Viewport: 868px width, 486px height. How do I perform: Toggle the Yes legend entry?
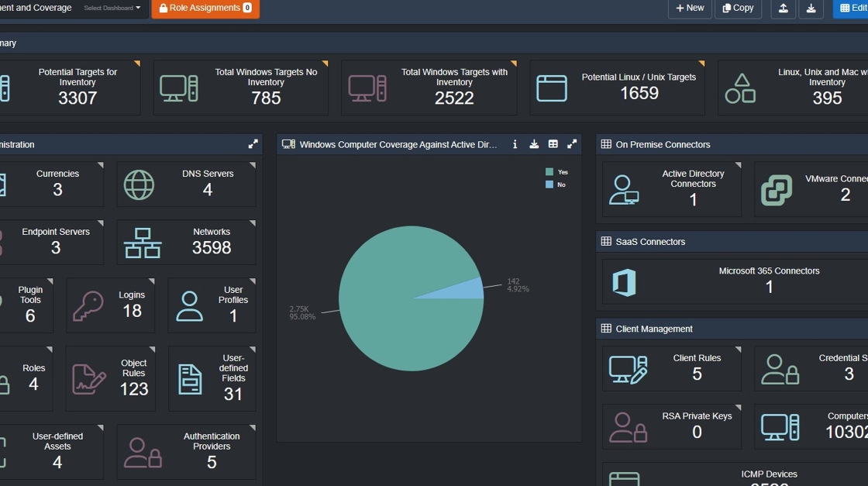click(556, 172)
